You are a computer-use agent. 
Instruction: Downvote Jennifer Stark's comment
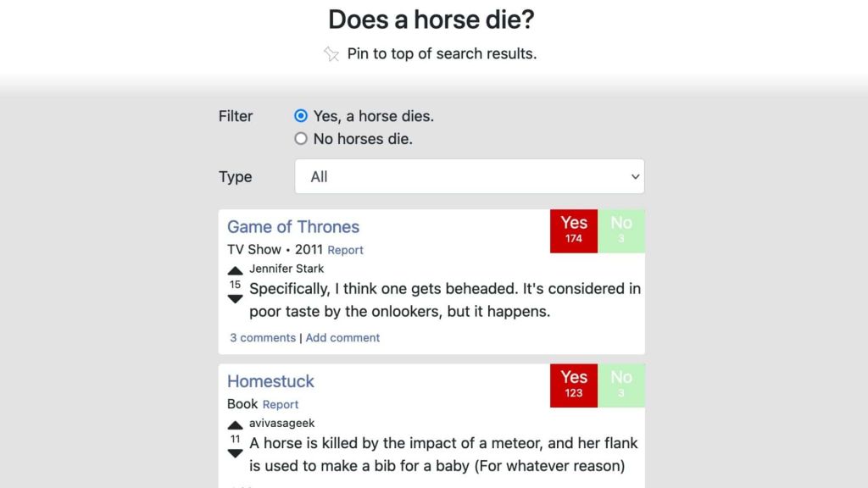pos(236,299)
